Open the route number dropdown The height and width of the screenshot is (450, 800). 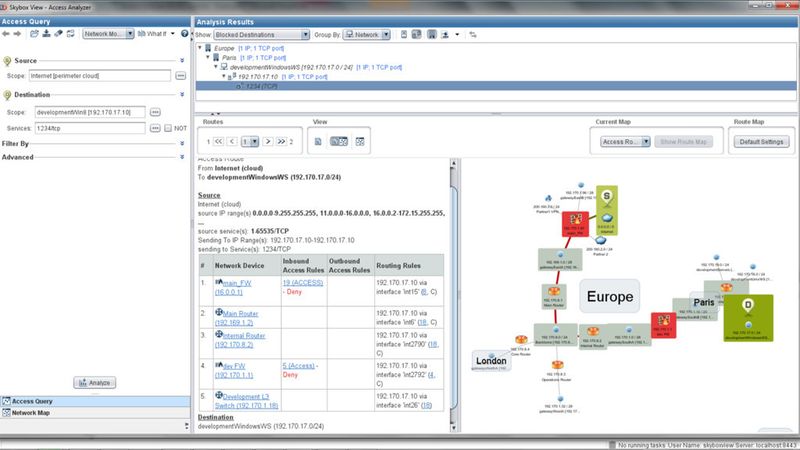(250, 141)
